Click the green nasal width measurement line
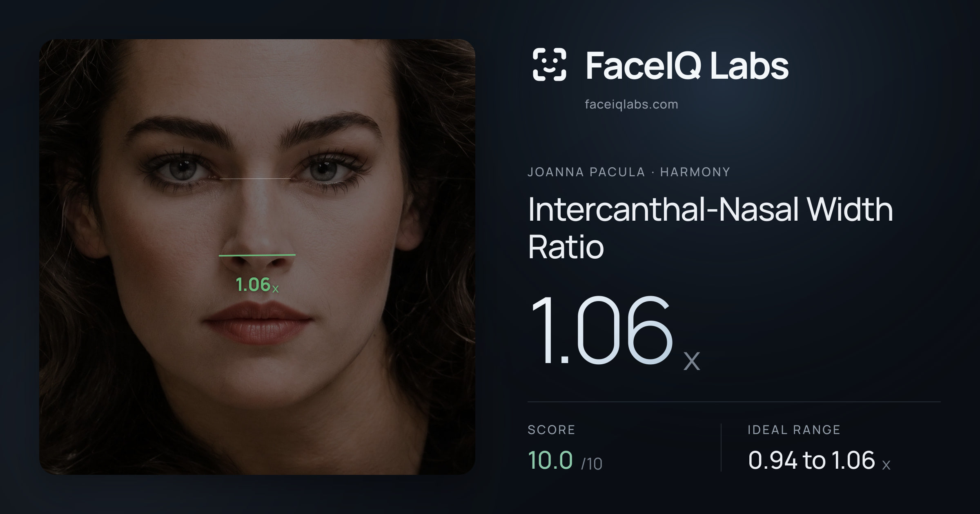The height and width of the screenshot is (514, 980). click(257, 255)
